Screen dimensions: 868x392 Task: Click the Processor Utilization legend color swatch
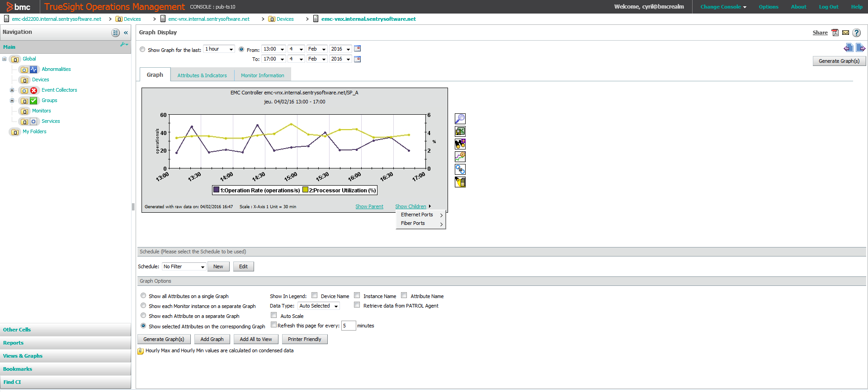click(306, 190)
